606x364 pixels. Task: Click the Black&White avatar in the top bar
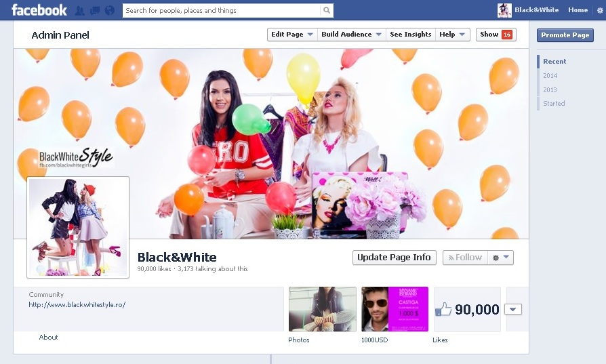point(504,10)
